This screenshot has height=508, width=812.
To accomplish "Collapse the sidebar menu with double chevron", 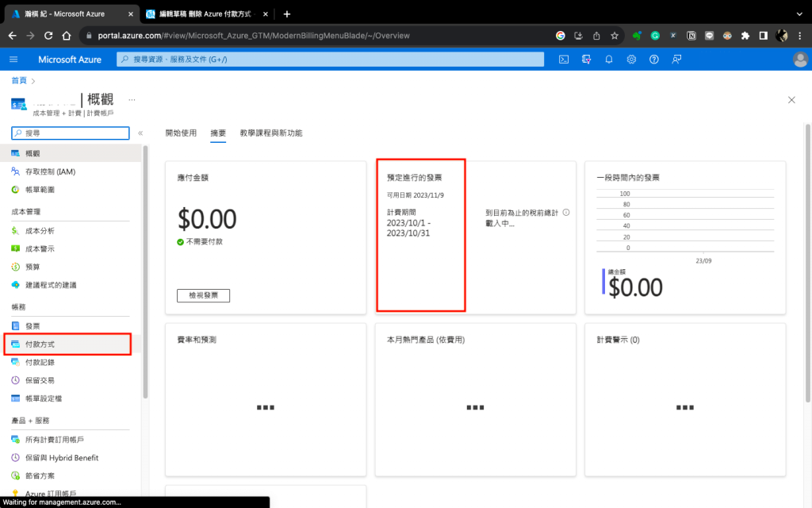I will click(x=140, y=133).
